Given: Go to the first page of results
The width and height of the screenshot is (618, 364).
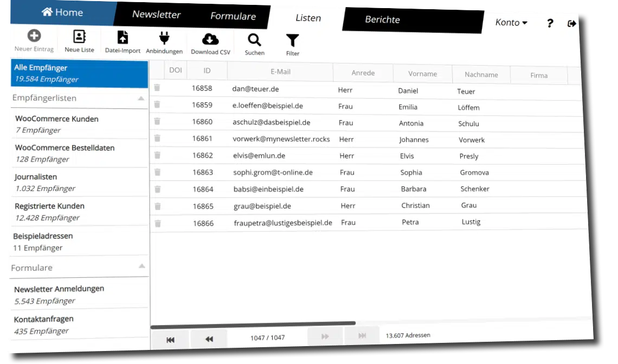Looking at the screenshot, I should [170, 340].
